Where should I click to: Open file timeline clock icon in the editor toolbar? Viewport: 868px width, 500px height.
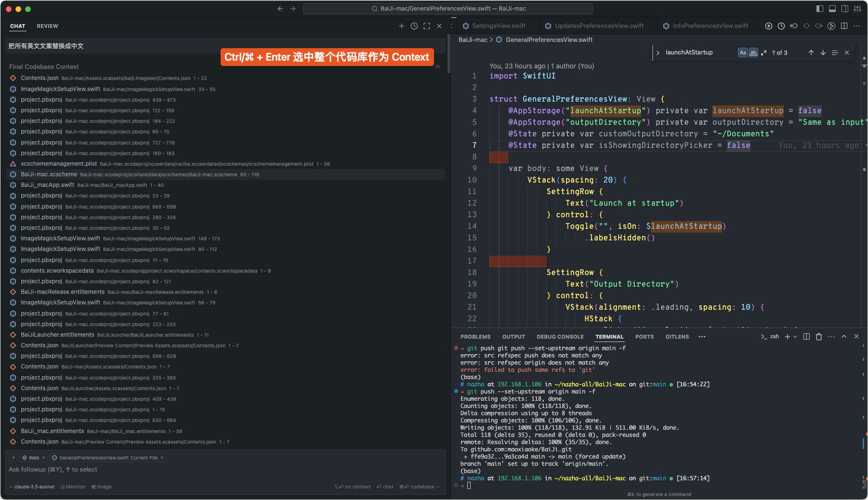point(781,26)
